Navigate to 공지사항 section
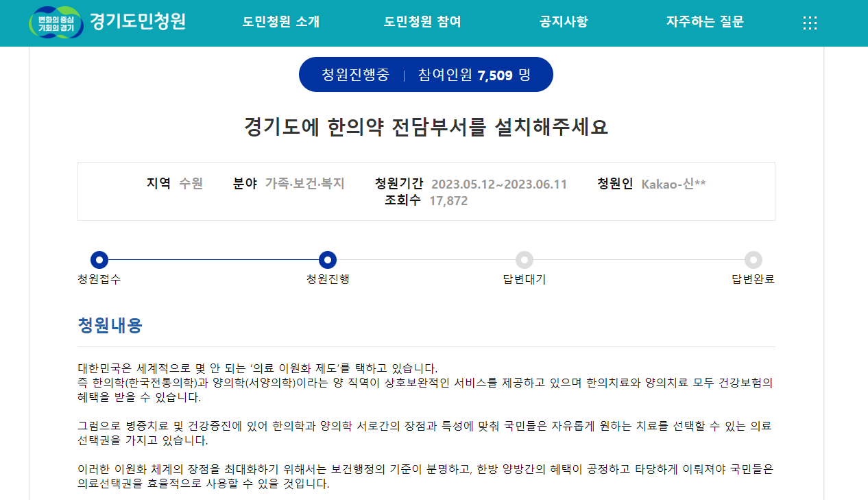The image size is (868, 500). tap(562, 22)
